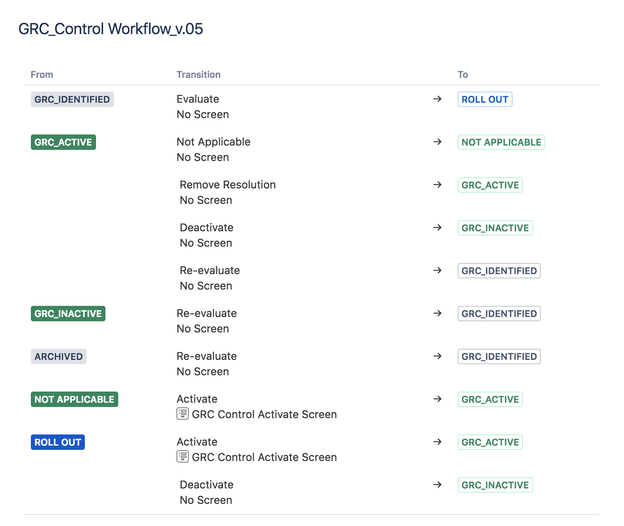Select the GRC_IDENTIFIED status in From column
This screenshot has height=526, width=624.
(x=72, y=99)
